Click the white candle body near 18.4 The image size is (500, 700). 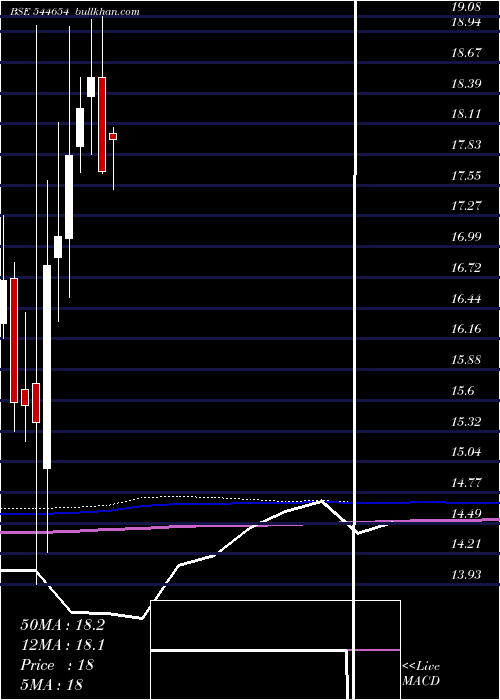[91, 87]
